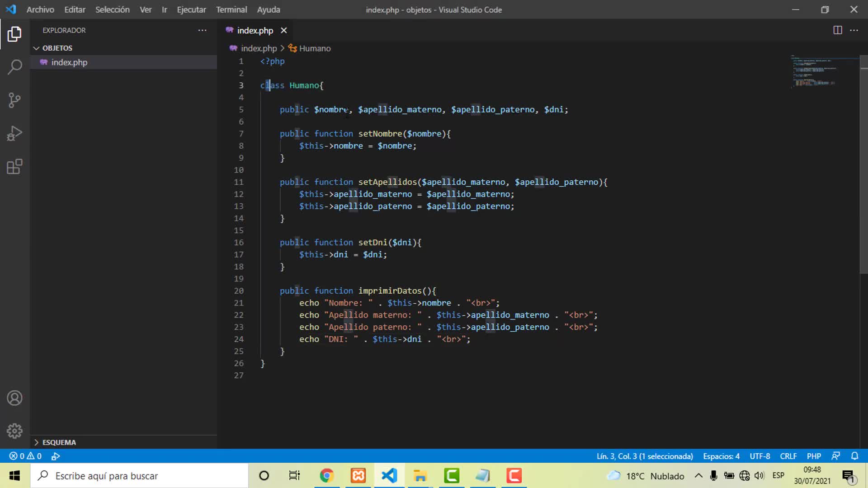The width and height of the screenshot is (868, 488).
Task: Click the Explorer more actions ellipsis
Action: 202,30
